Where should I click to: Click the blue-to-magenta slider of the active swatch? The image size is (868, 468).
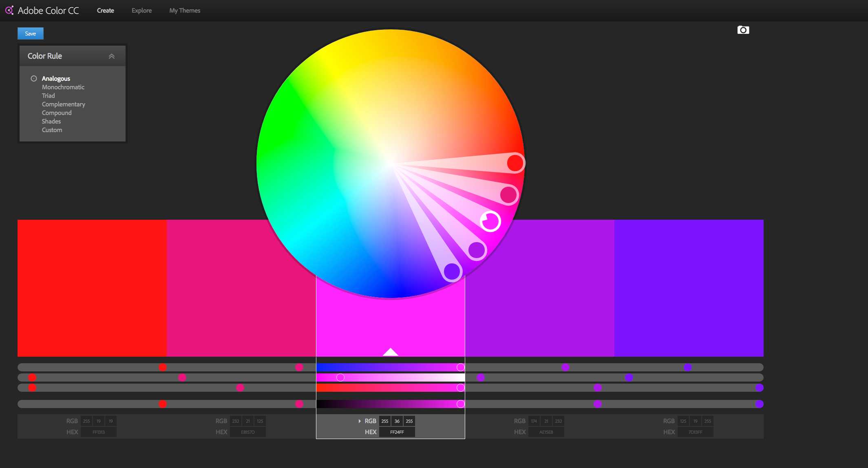tap(390, 367)
